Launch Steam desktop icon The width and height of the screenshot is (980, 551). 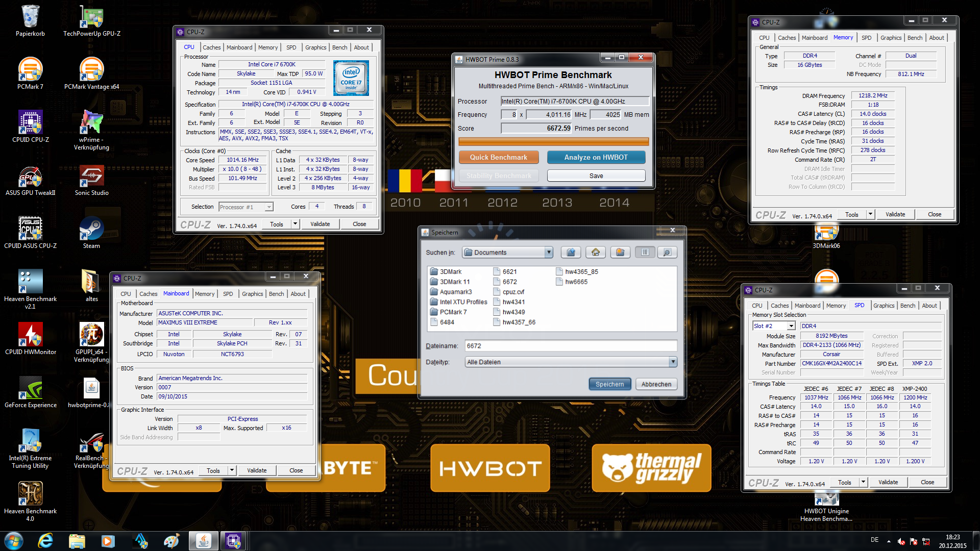click(x=92, y=233)
